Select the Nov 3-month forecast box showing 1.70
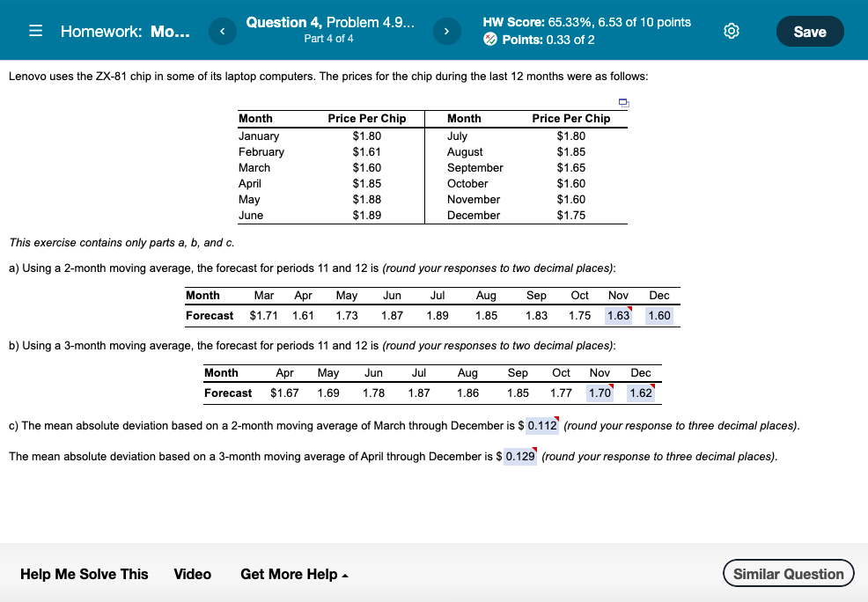 (600, 393)
